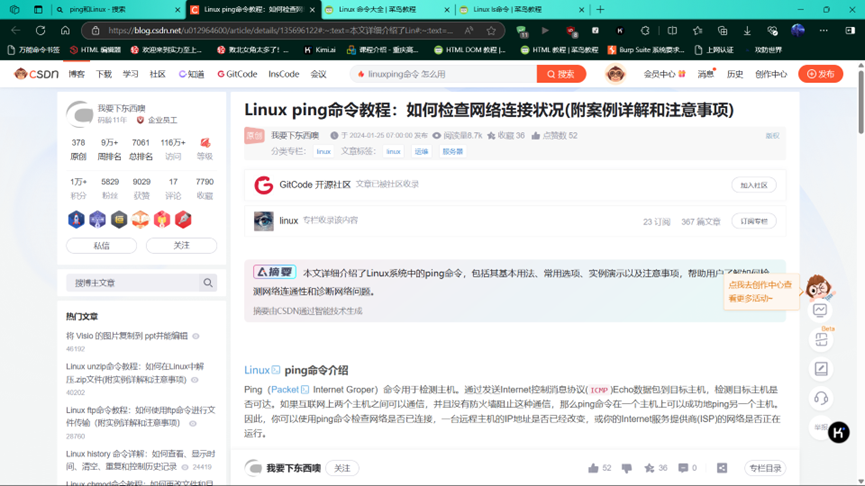The image size is (865, 486).
Task: Click the share icon in bottom bar
Action: (x=722, y=468)
